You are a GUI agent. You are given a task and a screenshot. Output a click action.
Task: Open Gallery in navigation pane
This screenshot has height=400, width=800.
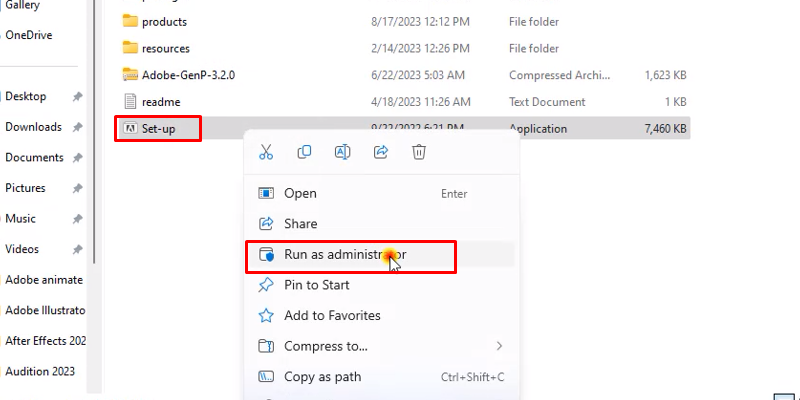(x=22, y=5)
